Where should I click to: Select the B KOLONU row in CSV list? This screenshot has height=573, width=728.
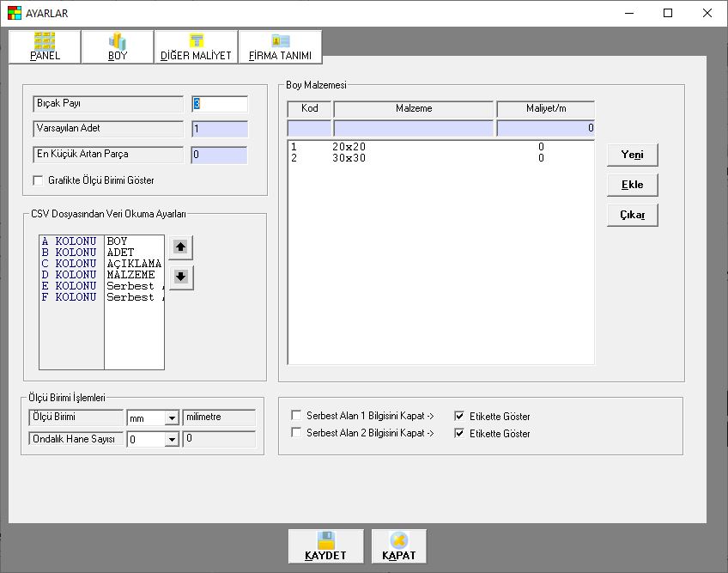point(101,253)
